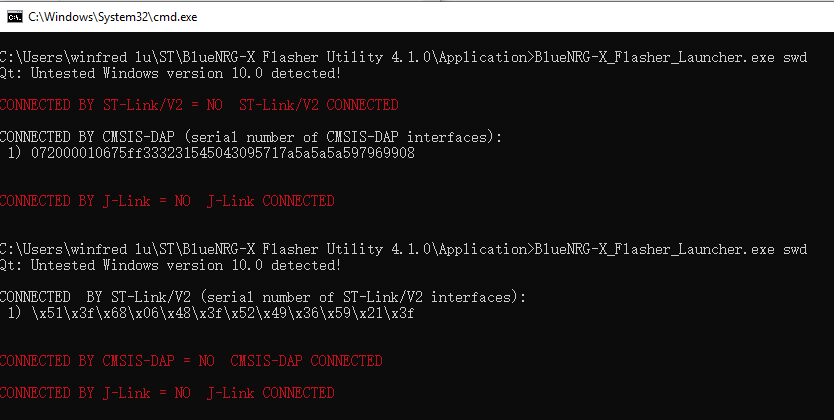
Task: Click the ST-Link/V2 serial number header line
Action: tap(263, 297)
